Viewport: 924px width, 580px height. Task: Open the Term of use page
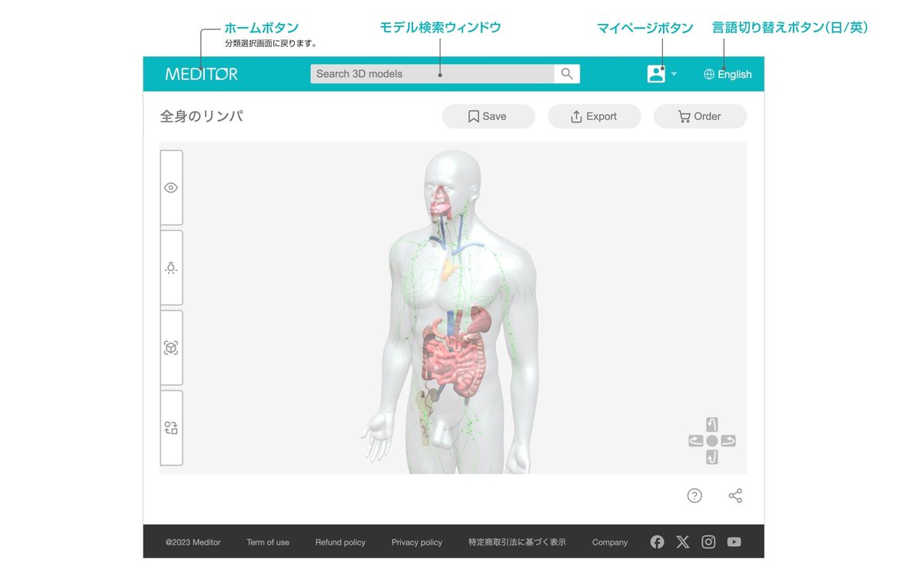pyautogui.click(x=268, y=542)
